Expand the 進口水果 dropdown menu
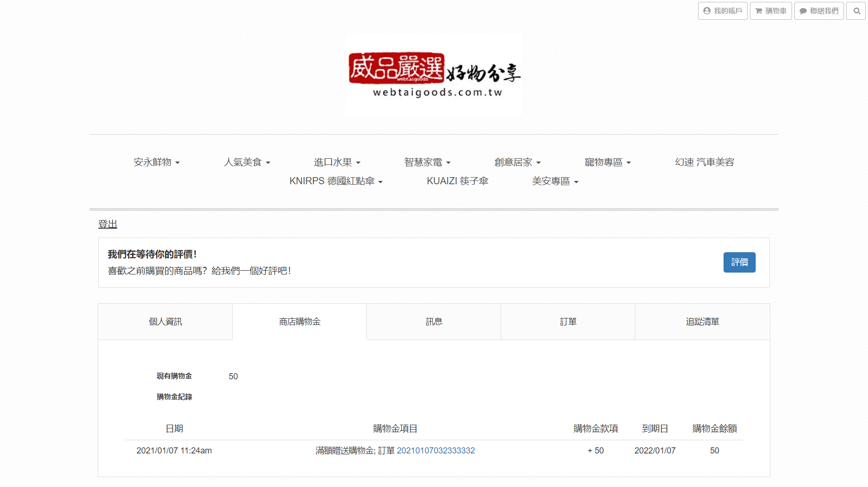Viewport: 868px width, 487px height. click(337, 162)
